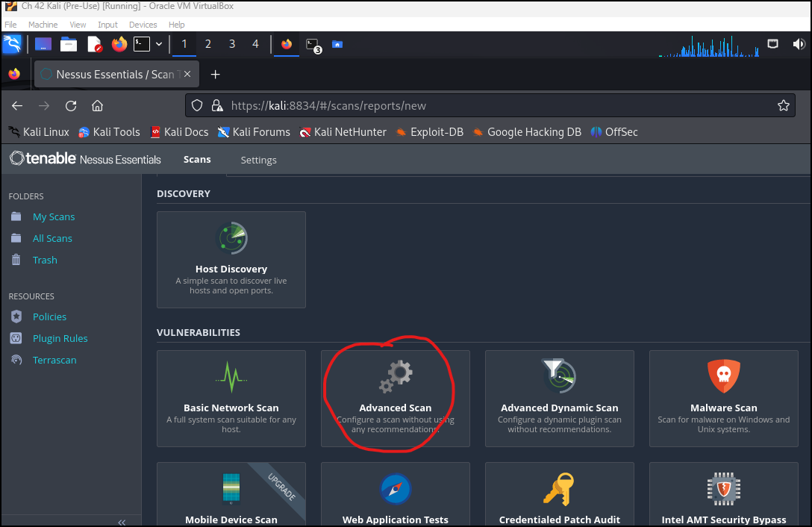The height and width of the screenshot is (527, 812).
Task: Switch to workspace 4
Action: pyautogui.click(x=255, y=44)
